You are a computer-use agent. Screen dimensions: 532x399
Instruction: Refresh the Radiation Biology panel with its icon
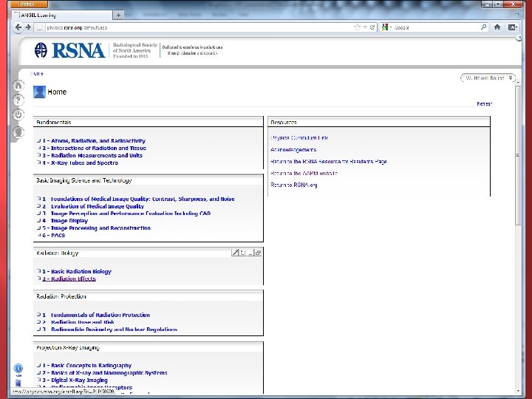(242, 253)
